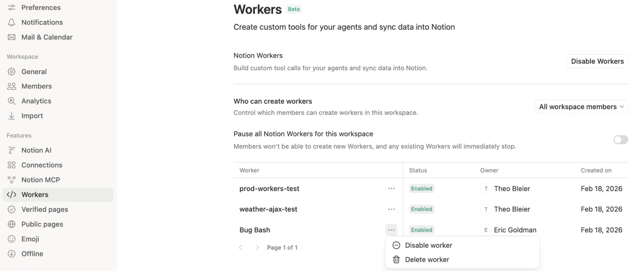Open the Notion AI settings page
This screenshot has height=271, width=644.
tap(58, 150)
